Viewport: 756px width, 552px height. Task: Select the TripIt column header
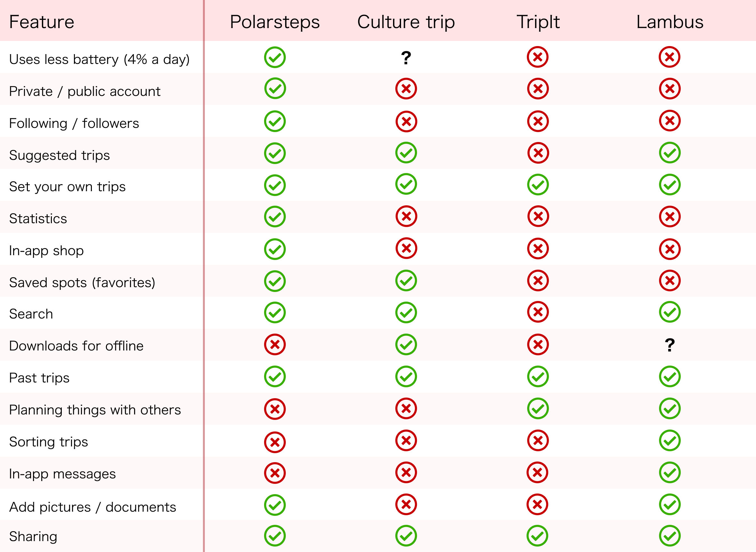click(x=538, y=22)
